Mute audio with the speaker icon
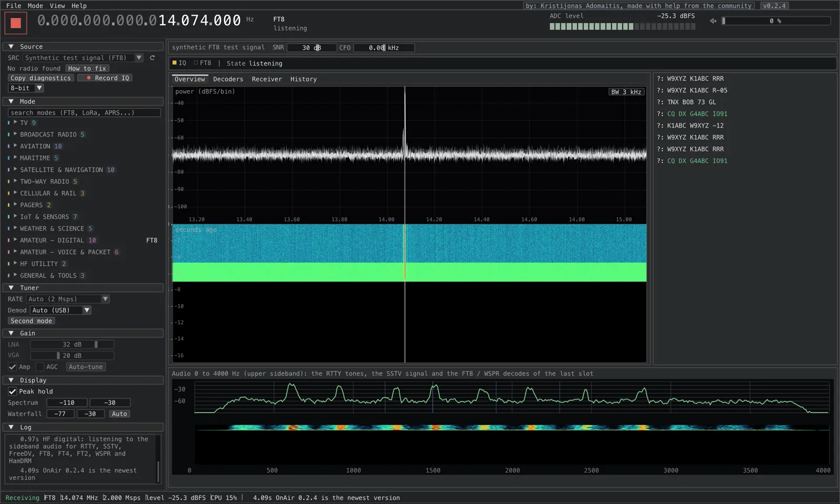840x504 pixels. pyautogui.click(x=713, y=21)
